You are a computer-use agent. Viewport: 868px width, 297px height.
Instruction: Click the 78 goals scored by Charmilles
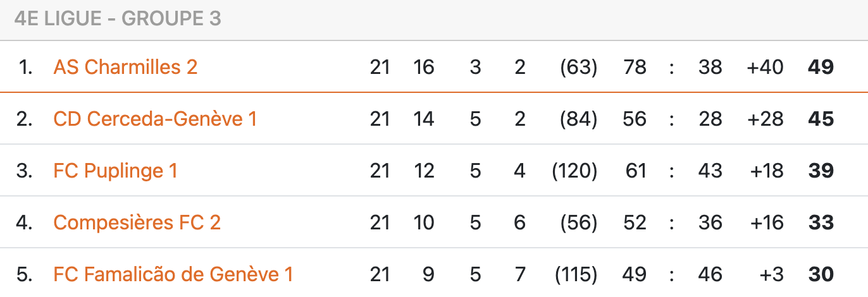tap(635, 67)
